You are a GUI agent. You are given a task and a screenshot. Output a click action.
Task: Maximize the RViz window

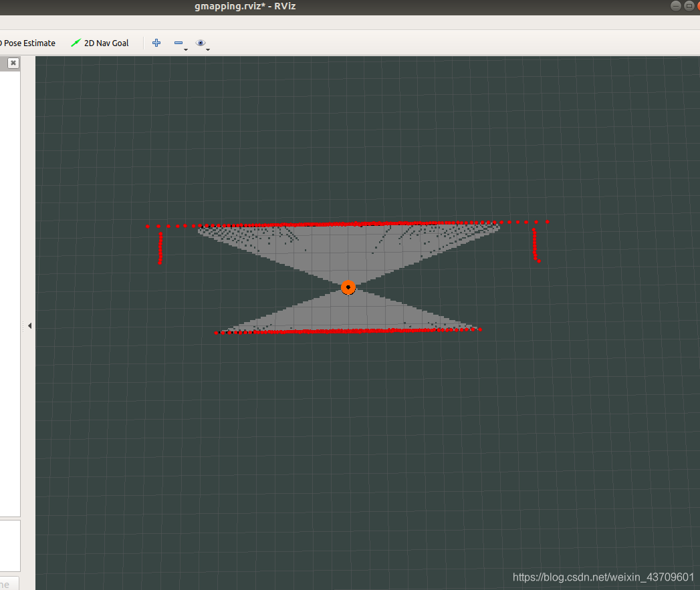689,6
